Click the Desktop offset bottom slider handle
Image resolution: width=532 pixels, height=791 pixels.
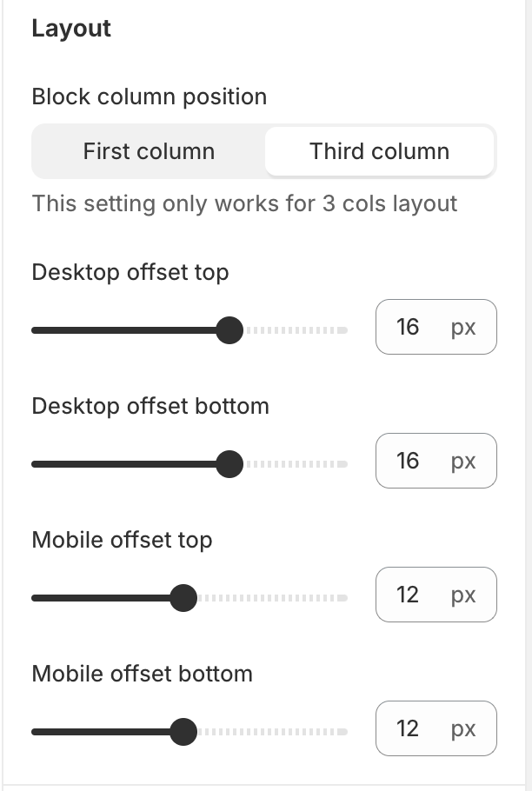click(x=229, y=464)
